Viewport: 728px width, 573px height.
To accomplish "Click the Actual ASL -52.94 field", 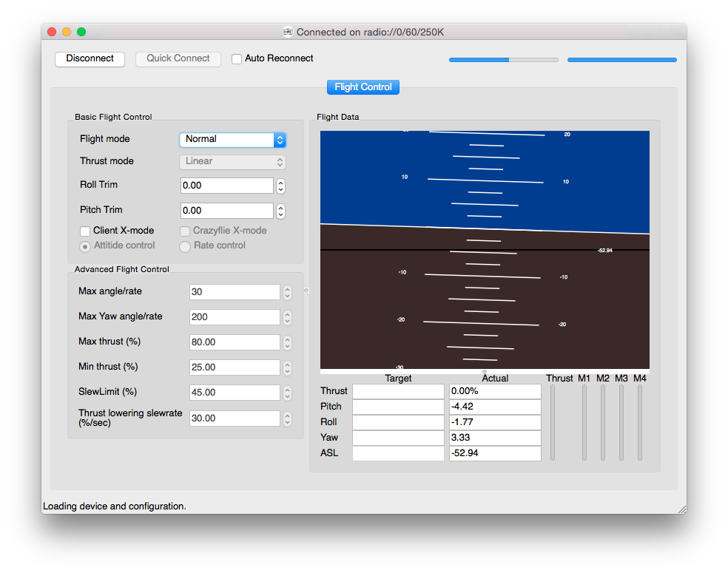I will [495, 453].
